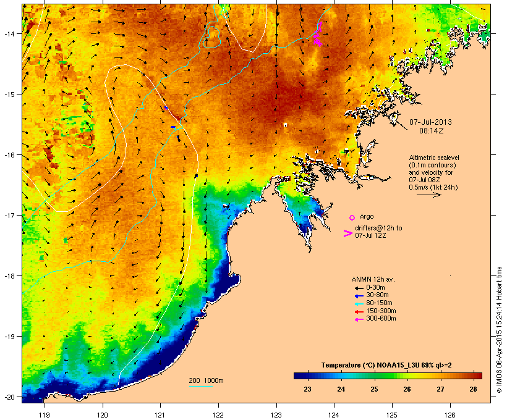Viewport: 507px width, 420px height.
Task: Click the orange colorbar region near 27
Action: coord(440,376)
